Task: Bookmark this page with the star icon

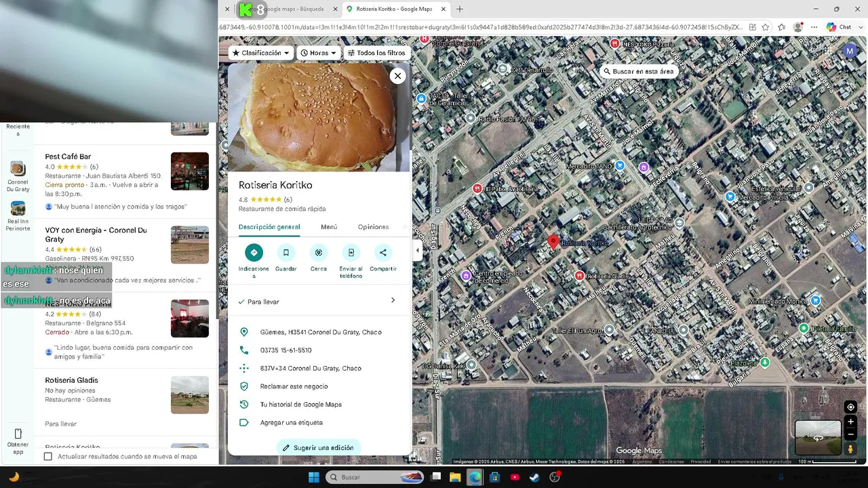Action: click(766, 27)
